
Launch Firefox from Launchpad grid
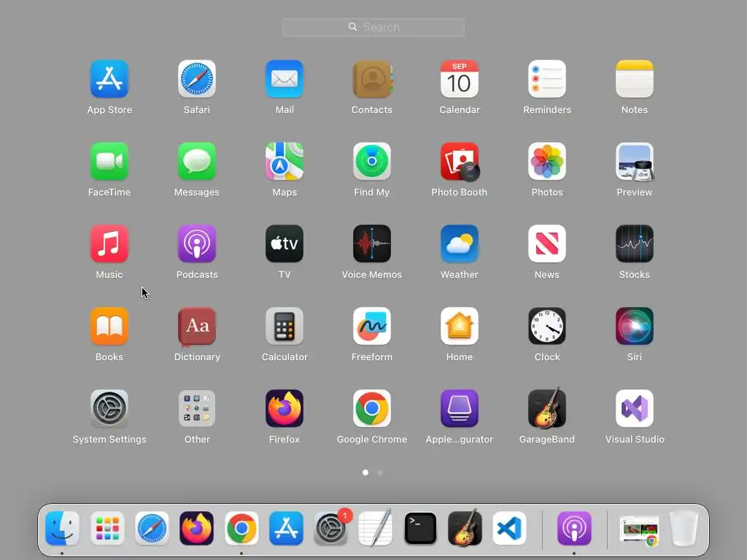pos(285,408)
